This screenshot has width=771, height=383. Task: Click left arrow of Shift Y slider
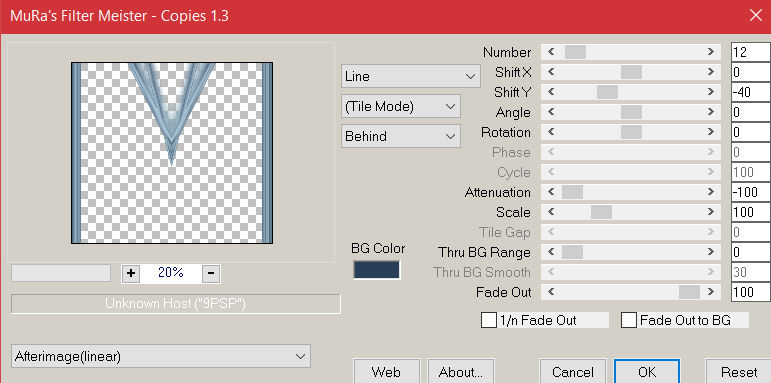[x=551, y=92]
